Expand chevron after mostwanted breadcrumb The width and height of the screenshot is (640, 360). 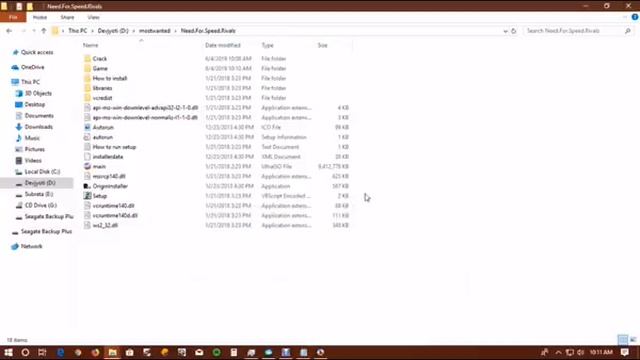(x=176, y=31)
